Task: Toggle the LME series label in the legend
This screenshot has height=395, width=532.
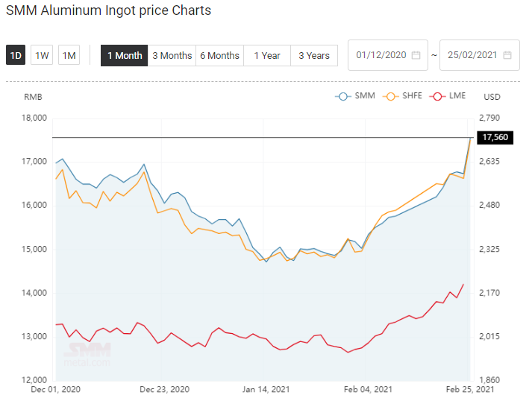Action: 457,96
